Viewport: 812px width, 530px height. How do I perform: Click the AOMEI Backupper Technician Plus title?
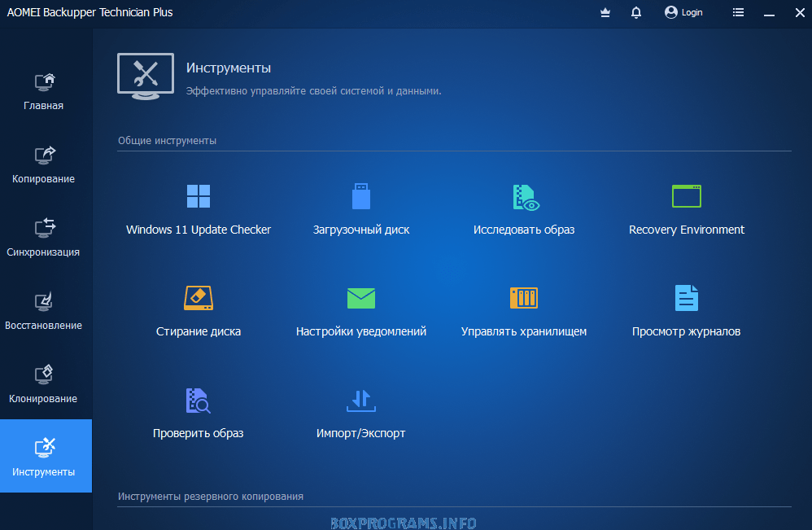[x=89, y=12]
